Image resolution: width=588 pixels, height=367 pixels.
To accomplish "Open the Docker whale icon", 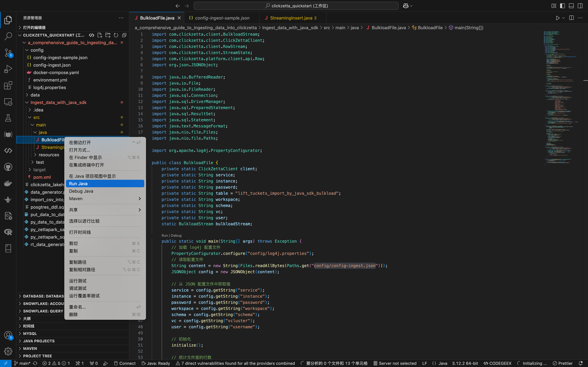I will tap(8, 183).
